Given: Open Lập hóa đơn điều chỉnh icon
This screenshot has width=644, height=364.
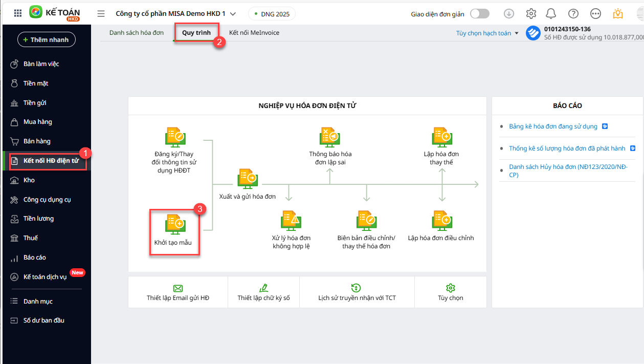Looking at the screenshot, I should pyautogui.click(x=441, y=220).
